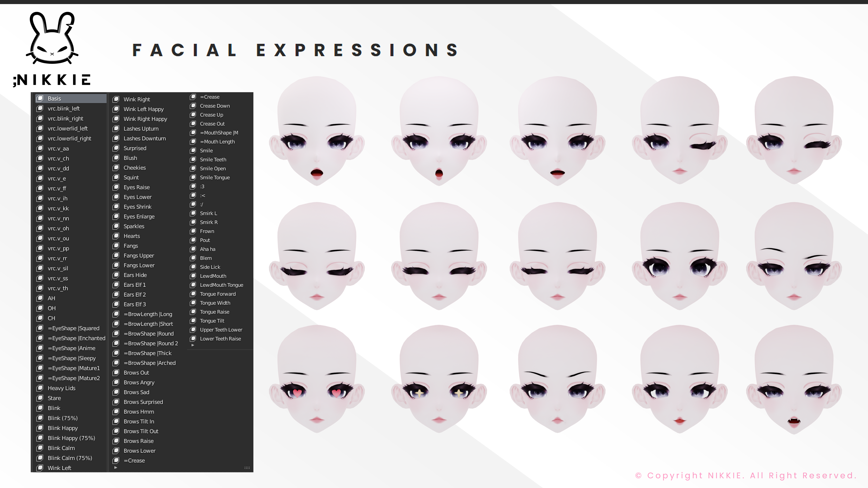Select the Fangs Upper shape key
This screenshot has height=488, width=868.
point(139,256)
